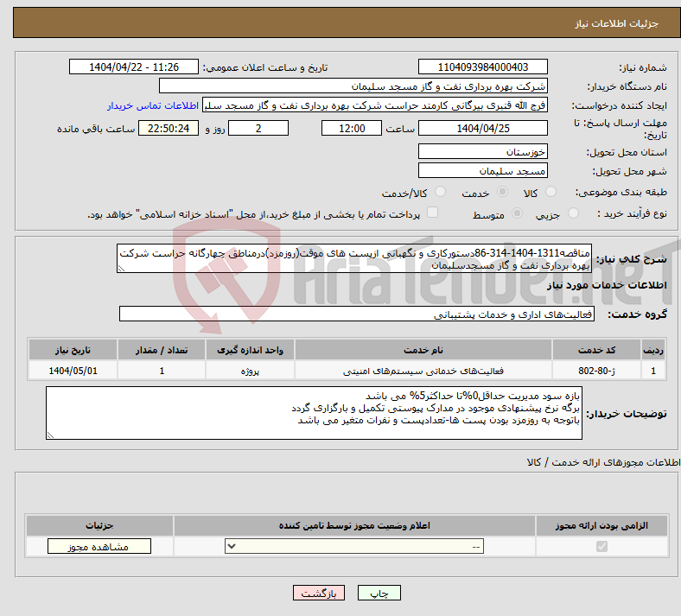
Task: Click the announcement date field 1404/04/22 - 11:26
Action: [x=134, y=67]
